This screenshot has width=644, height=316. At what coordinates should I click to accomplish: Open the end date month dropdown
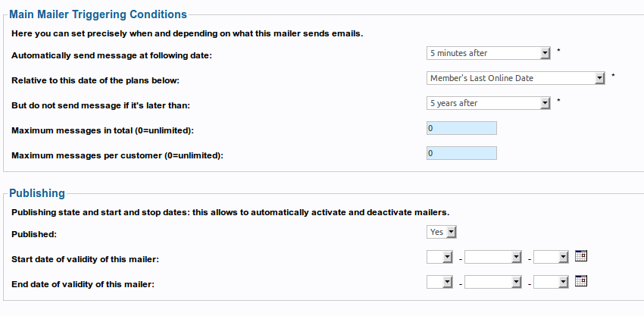pos(493,282)
